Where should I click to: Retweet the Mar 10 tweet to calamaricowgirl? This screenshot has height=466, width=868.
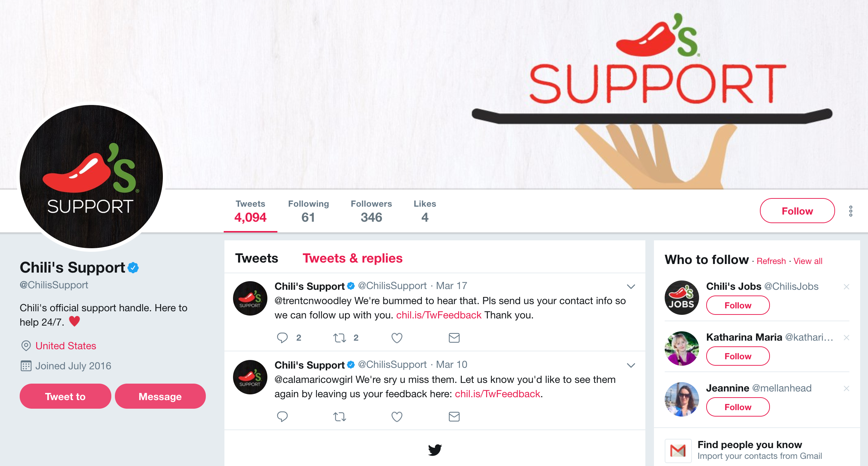pyautogui.click(x=340, y=417)
